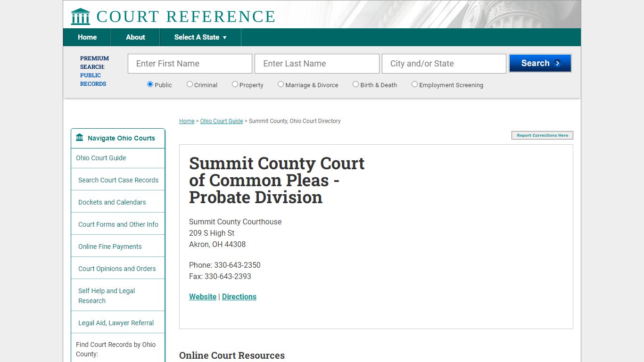The height and width of the screenshot is (362, 644).
Task: Click the phone number 330-643-2350
Action: [x=237, y=265]
